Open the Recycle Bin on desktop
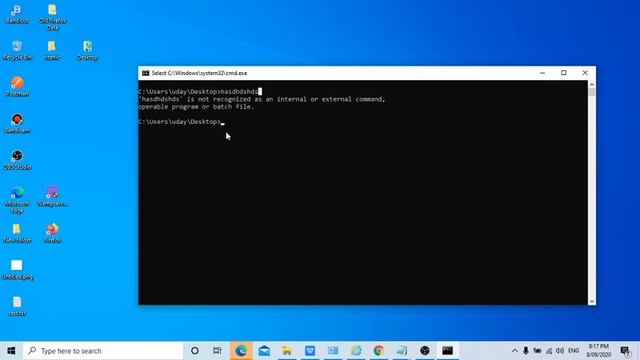Image resolution: width=640 pixels, height=360 pixels. (x=17, y=50)
